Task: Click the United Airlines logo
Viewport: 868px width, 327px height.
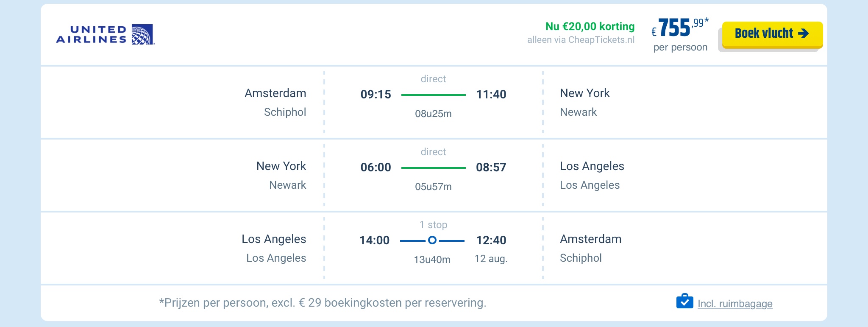Action: (x=105, y=35)
